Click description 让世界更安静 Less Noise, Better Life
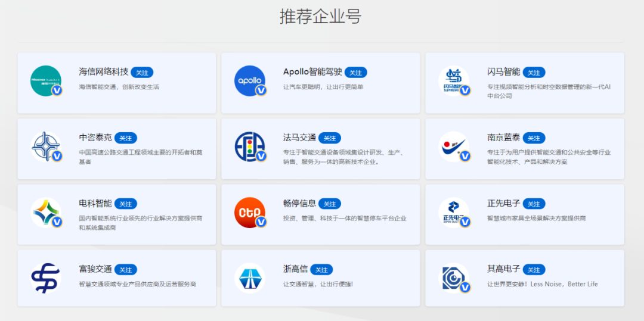The width and height of the screenshot is (644, 321). (x=543, y=284)
